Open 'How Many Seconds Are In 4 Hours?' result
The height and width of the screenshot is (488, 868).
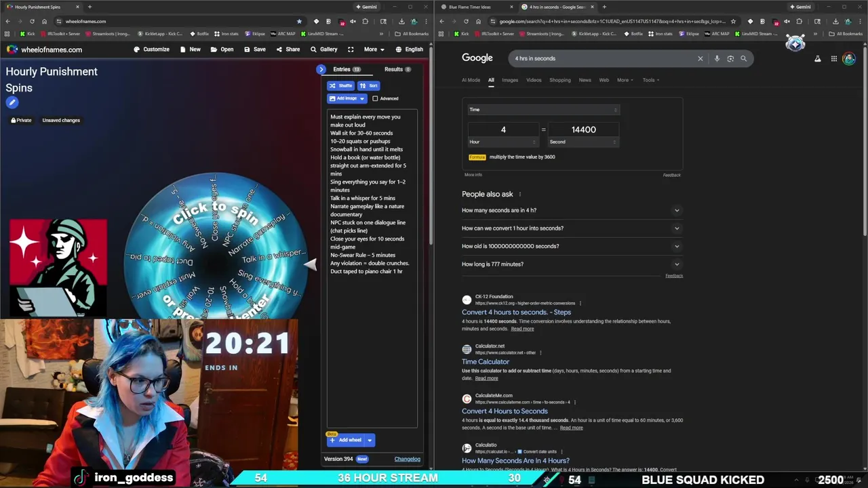pyautogui.click(x=515, y=461)
